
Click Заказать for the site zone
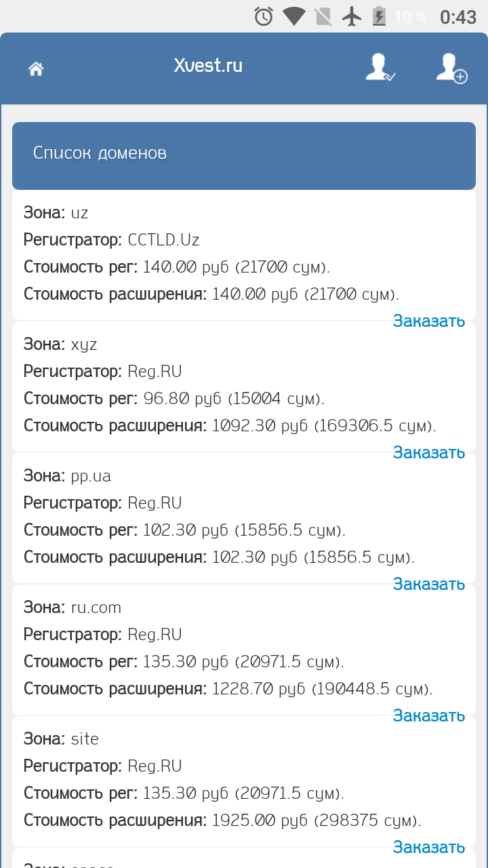coord(428,847)
